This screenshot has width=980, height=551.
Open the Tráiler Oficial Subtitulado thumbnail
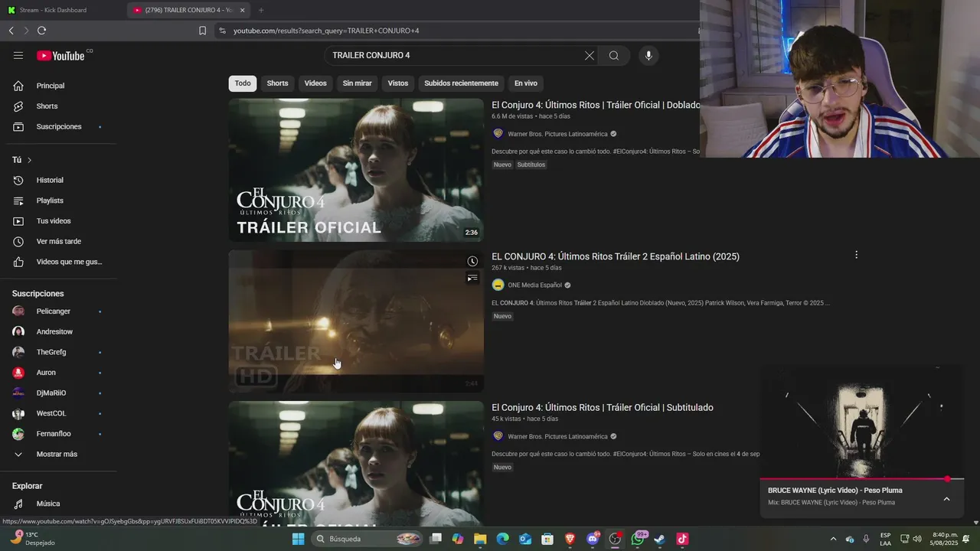(x=356, y=463)
